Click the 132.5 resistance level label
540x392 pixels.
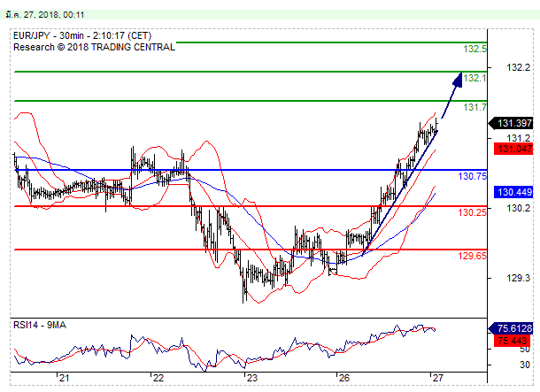[x=474, y=49]
